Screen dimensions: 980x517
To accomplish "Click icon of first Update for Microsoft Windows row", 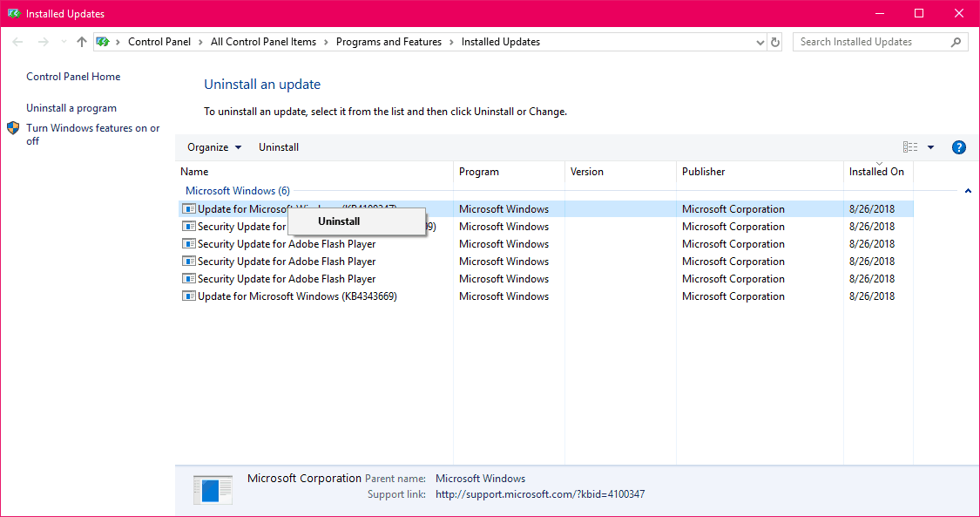I will tap(189, 208).
